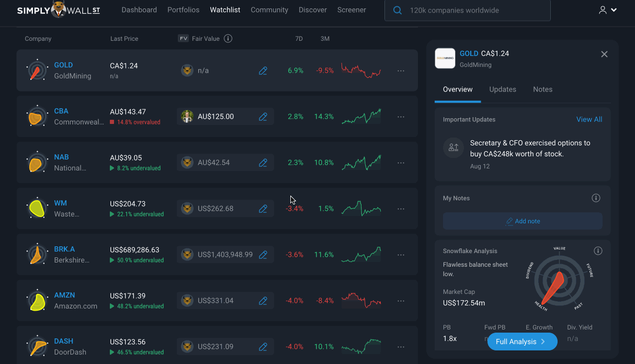Image resolution: width=635 pixels, height=364 pixels.
Task: Close the GoldMining detail panel
Action: (604, 54)
